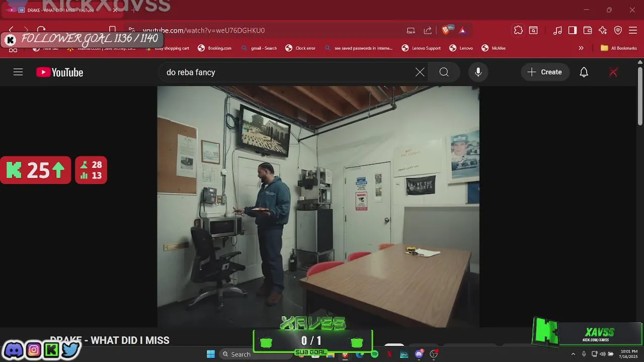
Task: Close the Drake YouTube tab
Action: [115, 10]
